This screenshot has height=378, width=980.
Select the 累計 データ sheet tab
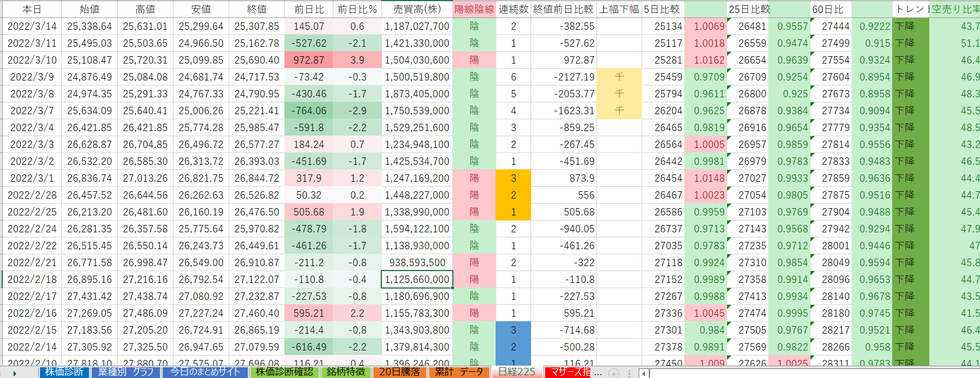(x=459, y=372)
